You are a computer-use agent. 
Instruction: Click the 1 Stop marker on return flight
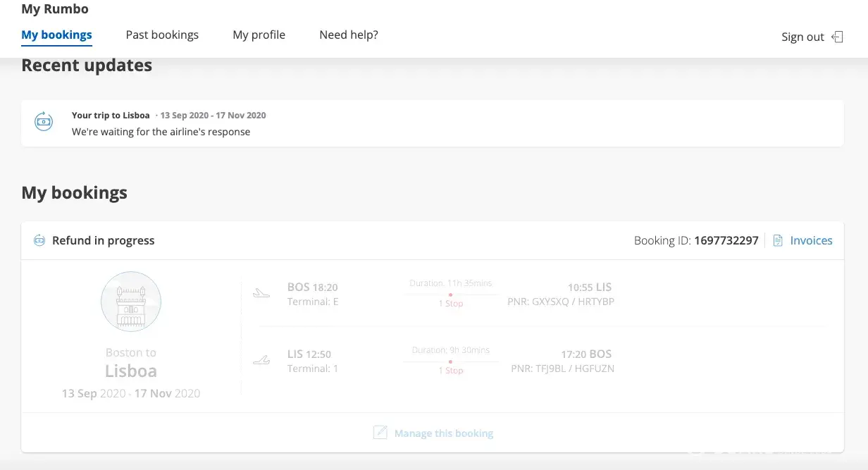[450, 370]
